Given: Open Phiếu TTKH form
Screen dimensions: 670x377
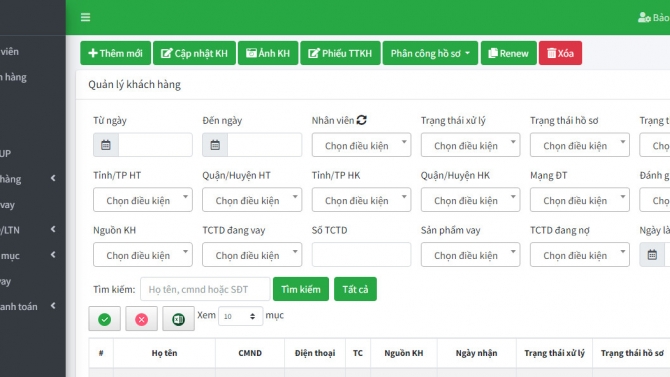Looking at the screenshot, I should click(x=340, y=53).
